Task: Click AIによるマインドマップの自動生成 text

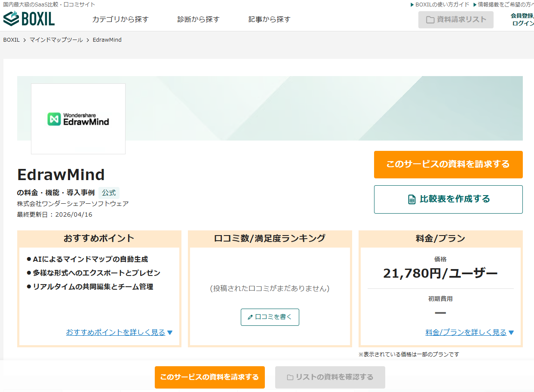Action: click(90, 259)
